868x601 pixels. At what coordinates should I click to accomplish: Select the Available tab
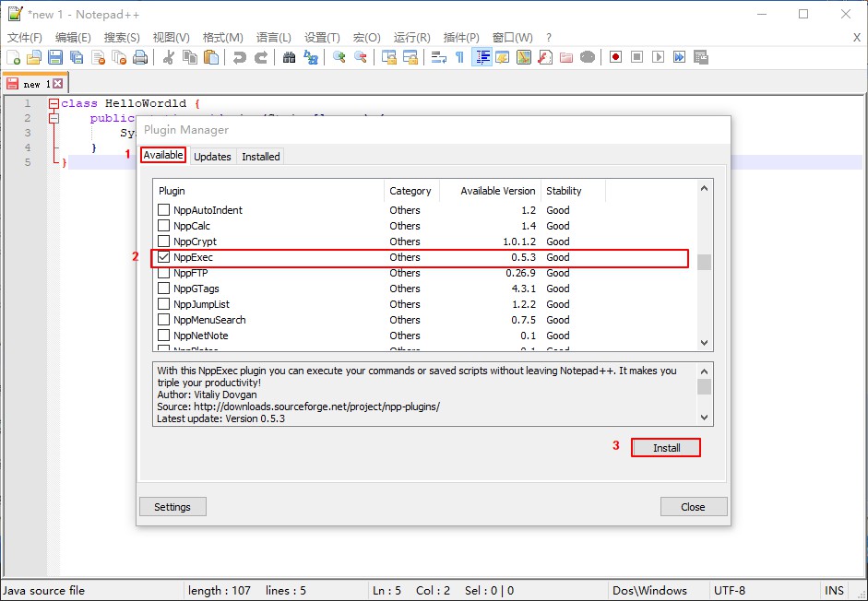pos(162,155)
